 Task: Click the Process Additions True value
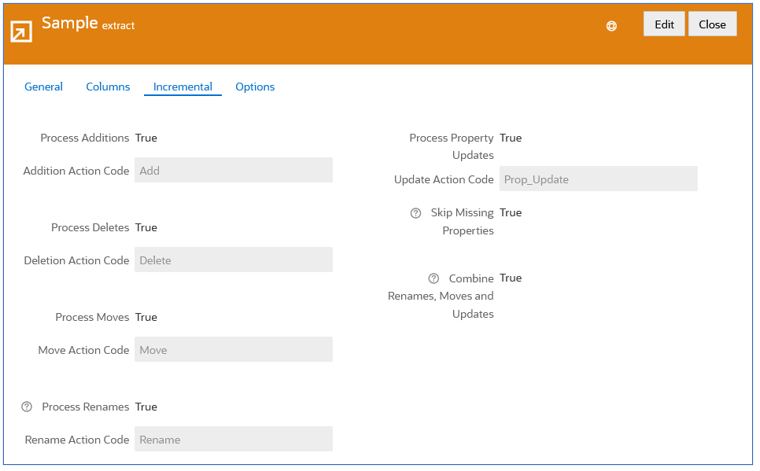point(146,138)
